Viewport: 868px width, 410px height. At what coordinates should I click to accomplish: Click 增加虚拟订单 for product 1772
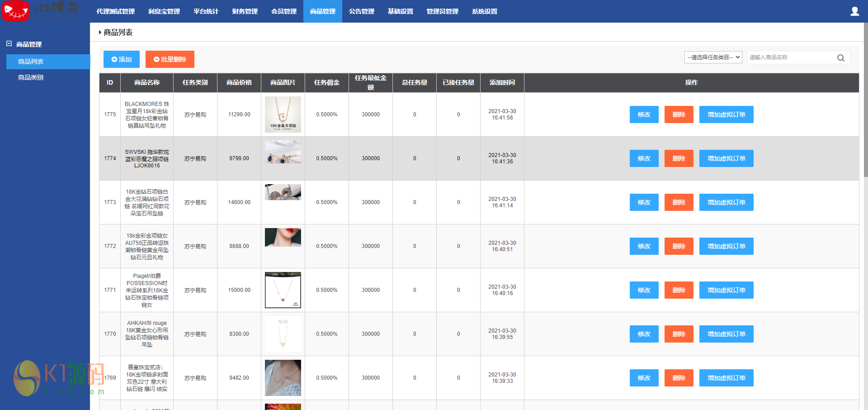tap(726, 246)
